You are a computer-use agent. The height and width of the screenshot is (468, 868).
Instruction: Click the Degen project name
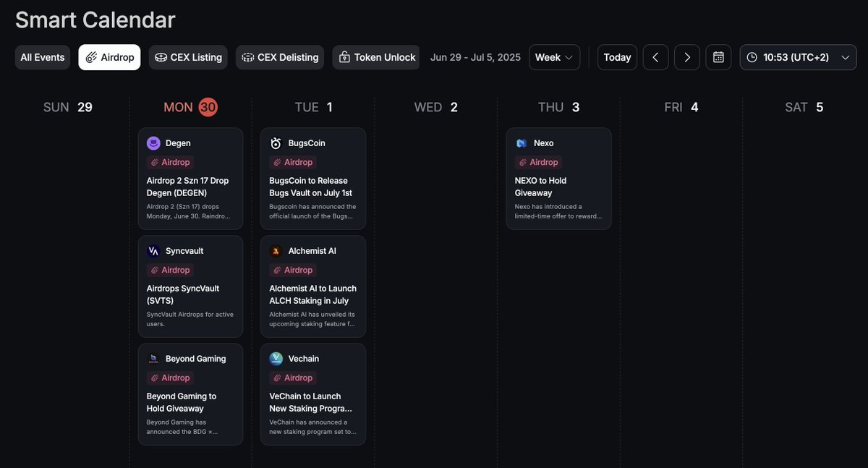point(178,143)
